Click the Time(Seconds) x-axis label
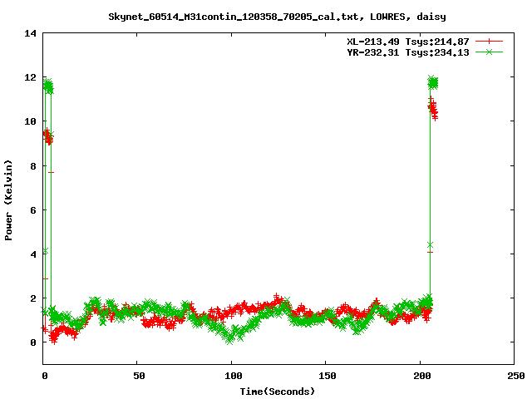This screenshot has height=399, width=532. pos(278,392)
